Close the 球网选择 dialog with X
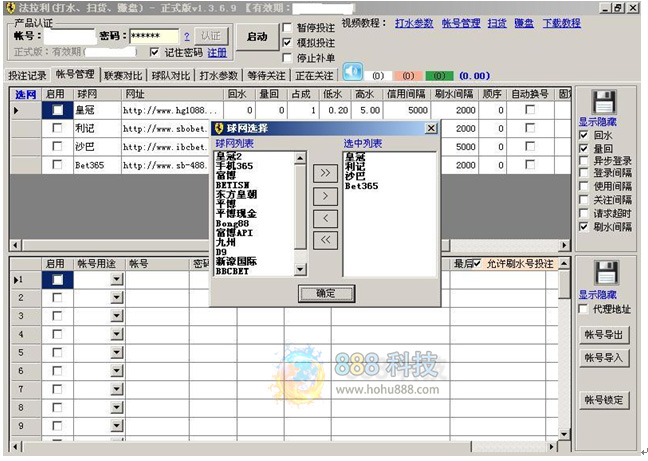The image size is (648, 461). tap(431, 128)
